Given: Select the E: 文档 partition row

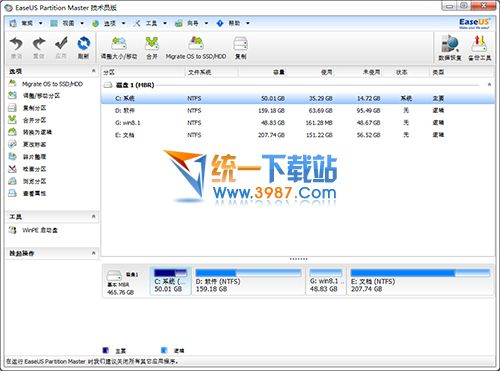Looking at the screenshot, I should [298, 135].
